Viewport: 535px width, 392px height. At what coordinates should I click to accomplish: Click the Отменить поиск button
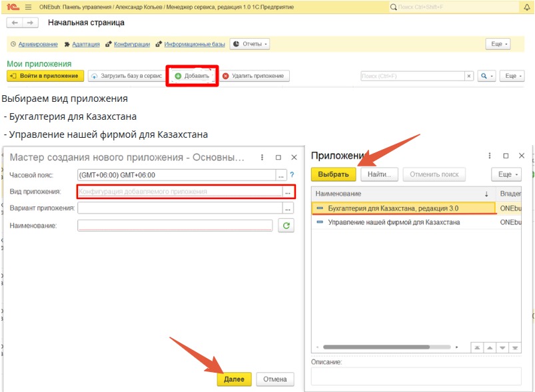pos(434,174)
